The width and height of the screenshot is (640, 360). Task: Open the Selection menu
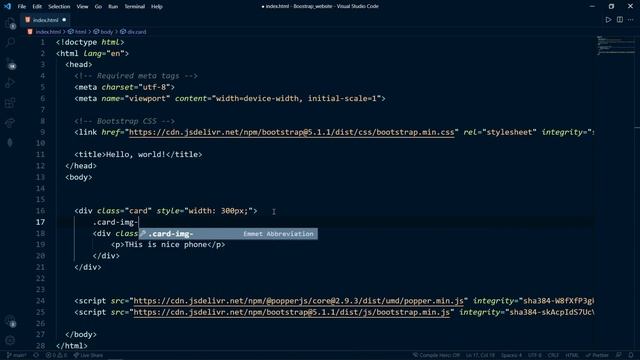pyautogui.click(x=59, y=7)
